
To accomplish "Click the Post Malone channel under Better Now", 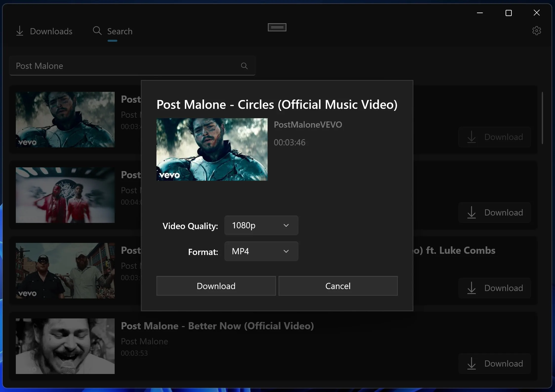I will [x=144, y=341].
